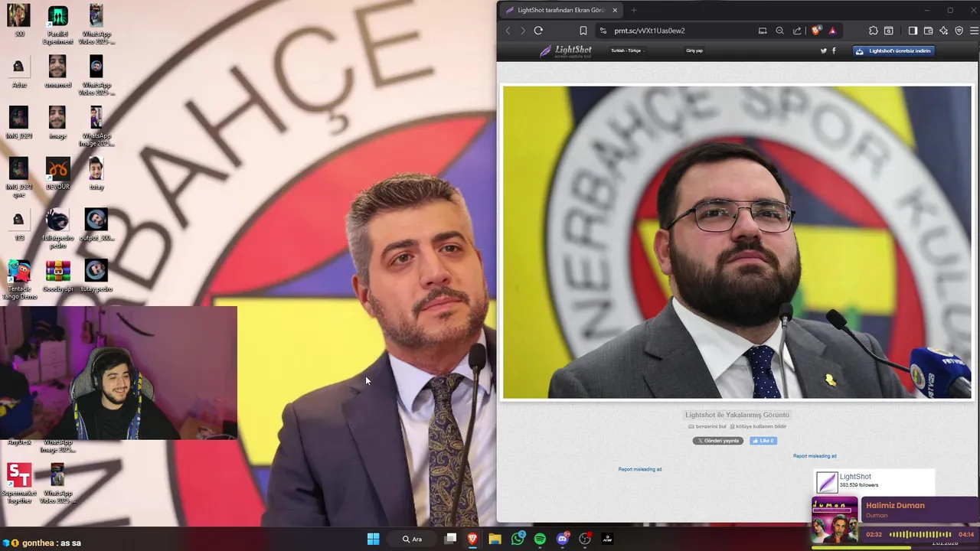This screenshot has width=980, height=551.
Task: Select the 500 desktop image file
Action: [x=18, y=21]
